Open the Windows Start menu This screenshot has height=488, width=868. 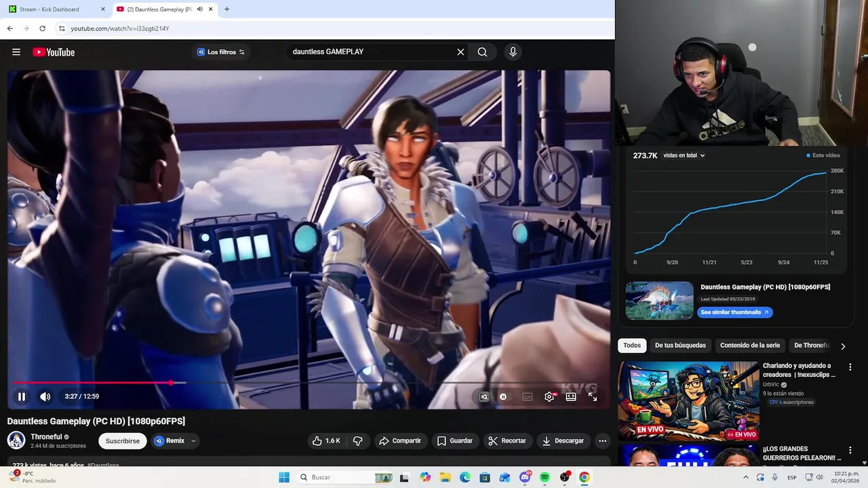tap(284, 477)
